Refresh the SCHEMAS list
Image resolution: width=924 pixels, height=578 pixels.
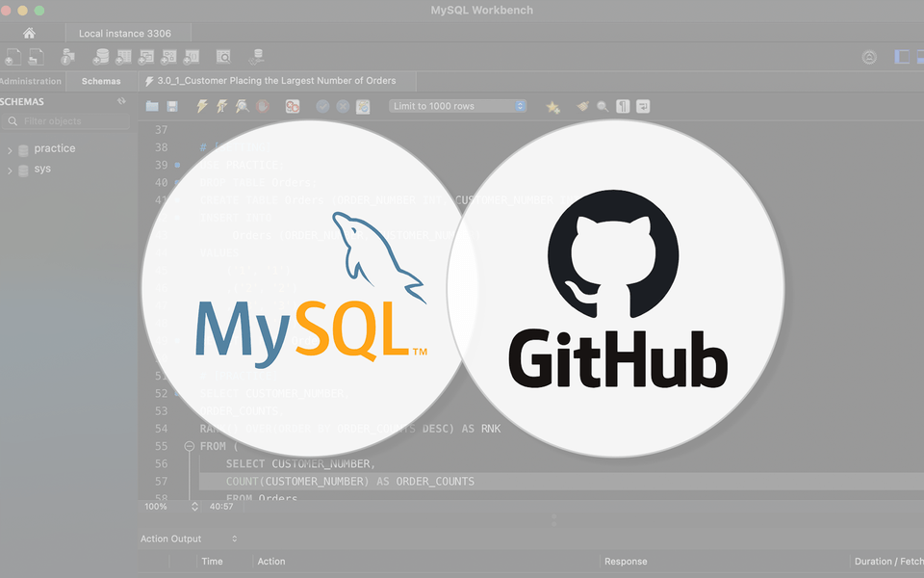coord(121,101)
